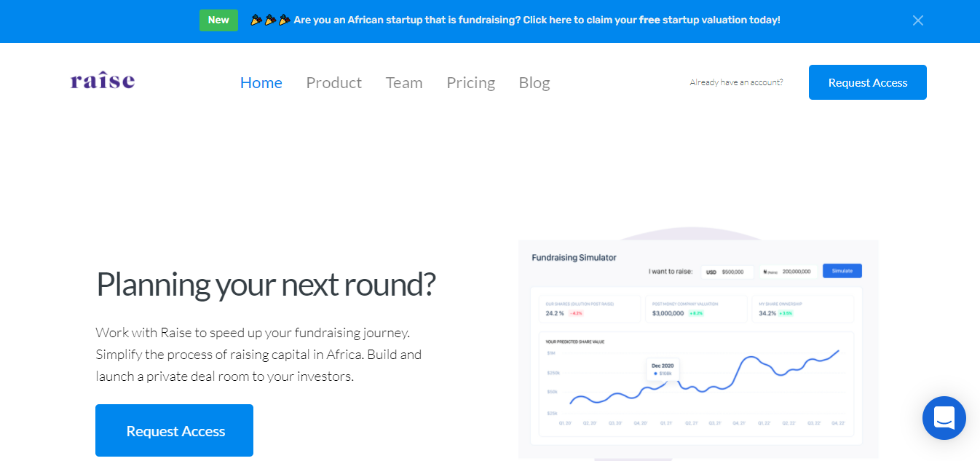The image size is (980, 461).
Task: Open the Product page
Action: (333, 82)
